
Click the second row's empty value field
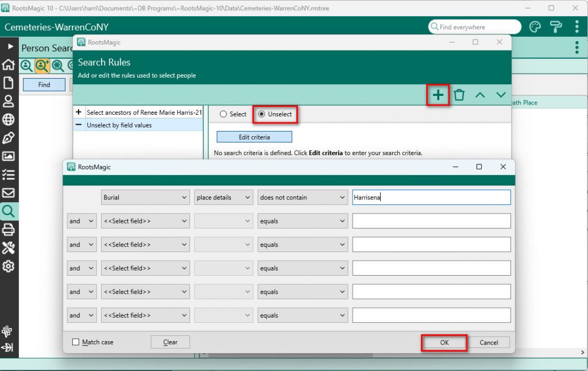431,221
